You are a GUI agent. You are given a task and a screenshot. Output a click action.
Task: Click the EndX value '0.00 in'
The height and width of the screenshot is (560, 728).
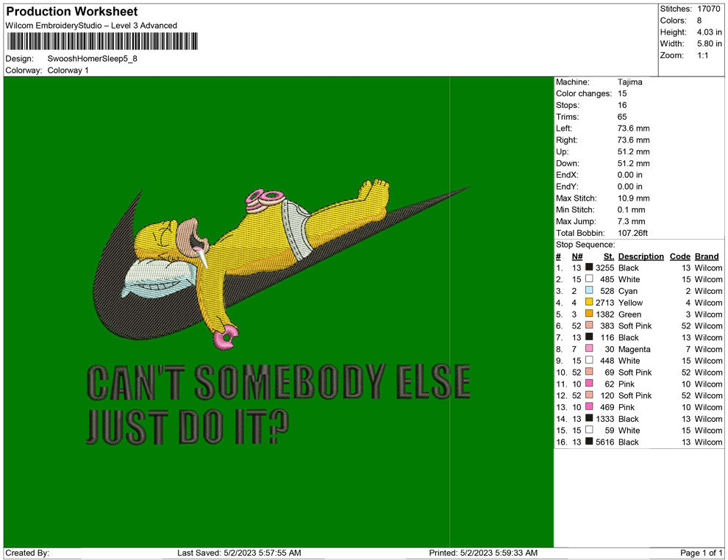[x=630, y=175]
